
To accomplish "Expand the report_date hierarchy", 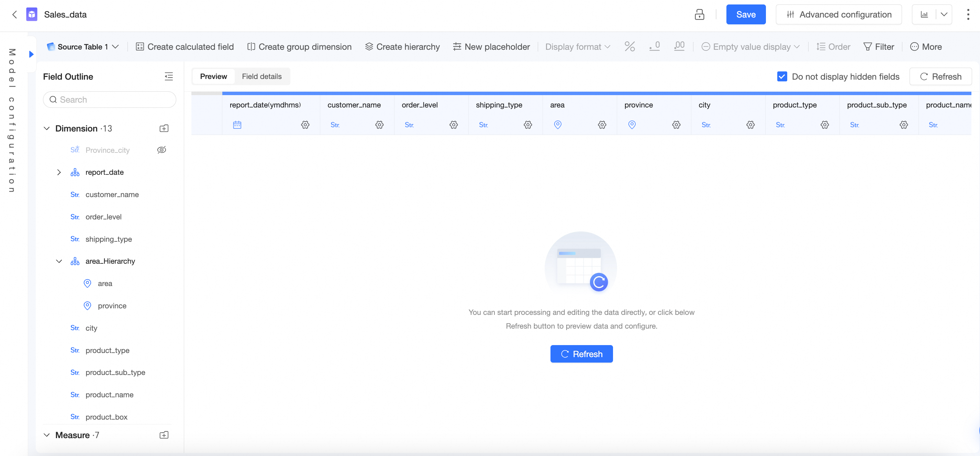I will (x=59, y=172).
